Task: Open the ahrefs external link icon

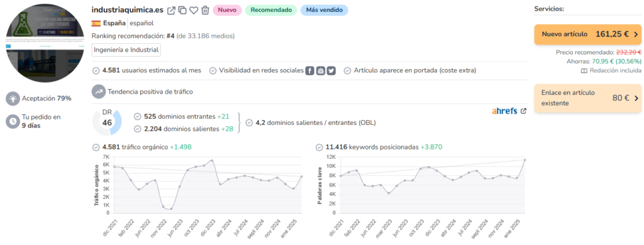Action: [x=523, y=111]
